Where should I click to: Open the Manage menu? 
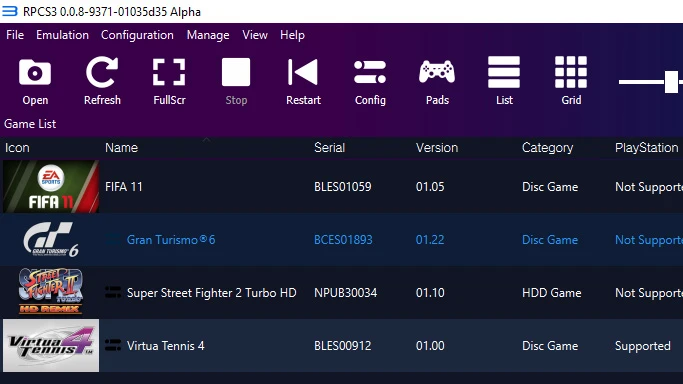(x=208, y=35)
